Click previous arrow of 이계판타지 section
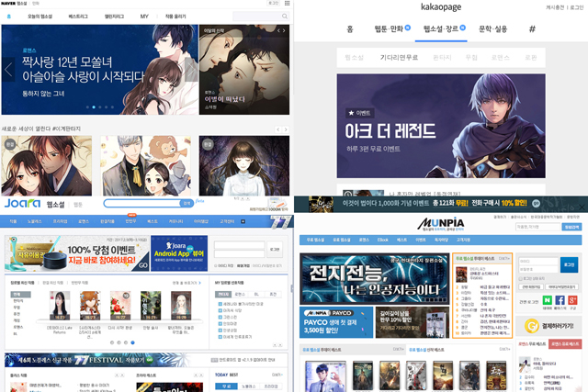 coord(278,129)
